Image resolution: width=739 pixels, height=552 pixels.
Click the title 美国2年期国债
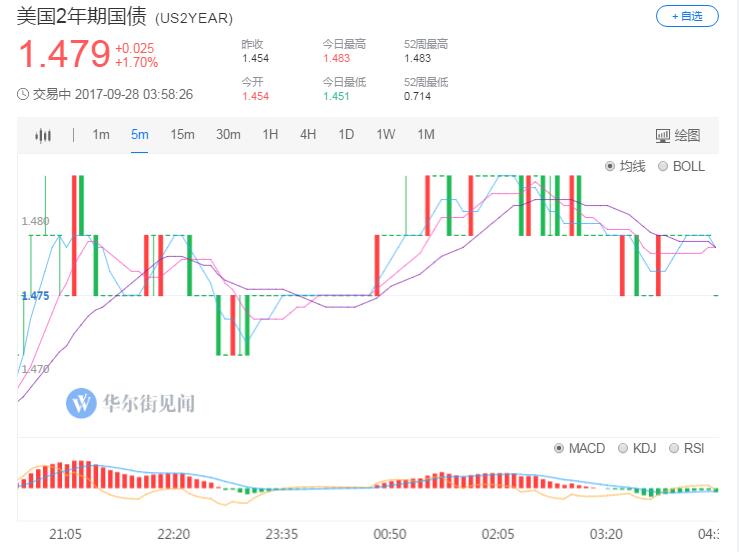pyautogui.click(x=82, y=17)
